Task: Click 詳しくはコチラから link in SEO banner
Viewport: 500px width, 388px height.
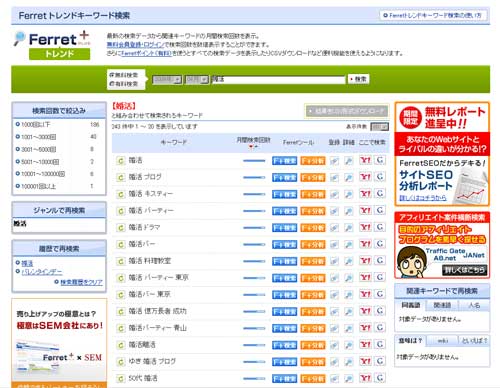Action: coord(423,198)
